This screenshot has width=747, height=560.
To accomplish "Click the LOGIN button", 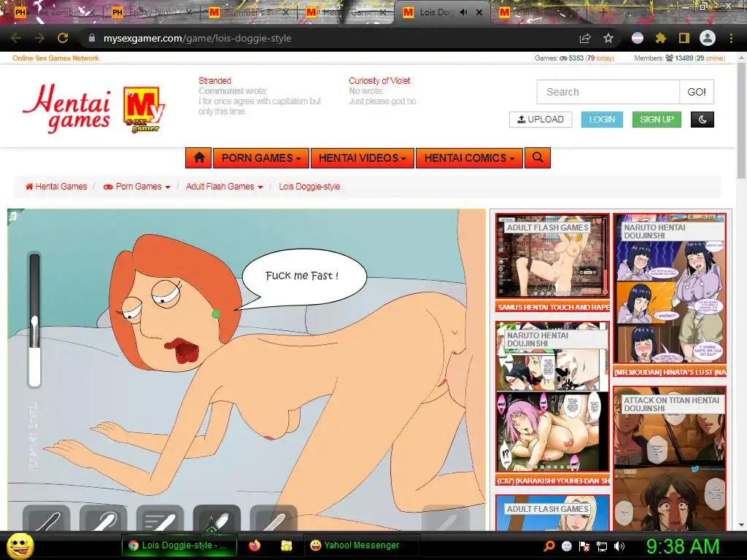I will (x=602, y=120).
